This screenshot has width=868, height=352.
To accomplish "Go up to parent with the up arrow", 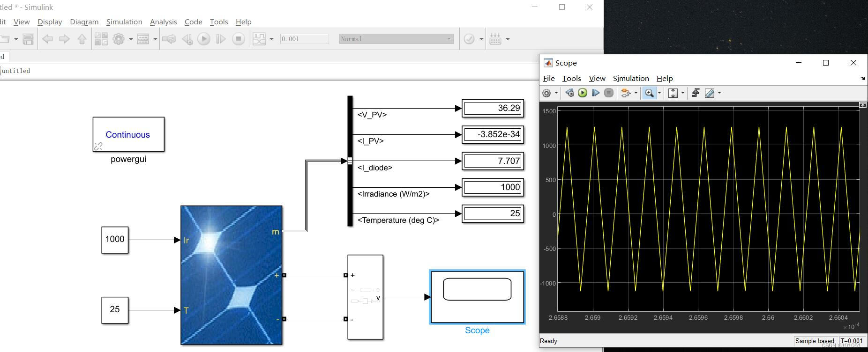I will point(82,39).
